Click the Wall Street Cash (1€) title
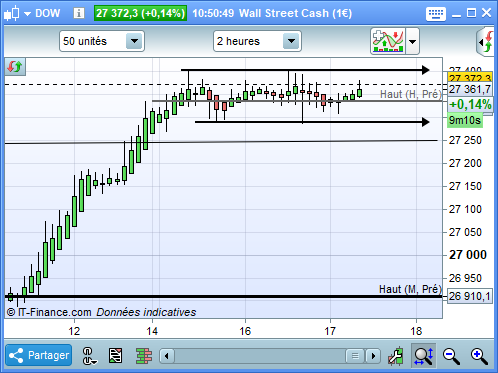This screenshot has height=373, width=498. coord(295,13)
